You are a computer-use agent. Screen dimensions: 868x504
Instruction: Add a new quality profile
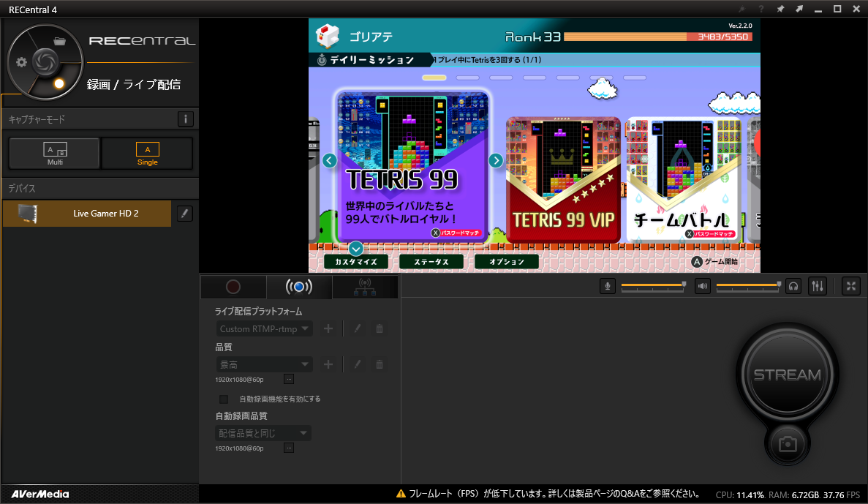click(x=328, y=364)
